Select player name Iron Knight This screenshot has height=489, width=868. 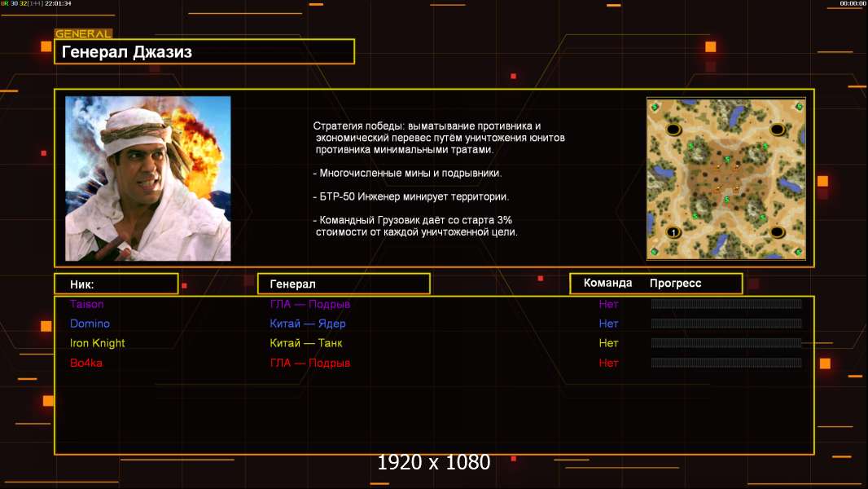98,343
